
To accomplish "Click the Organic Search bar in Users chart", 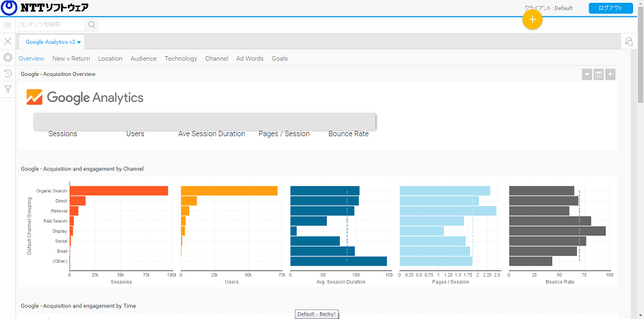I will coord(230,190).
